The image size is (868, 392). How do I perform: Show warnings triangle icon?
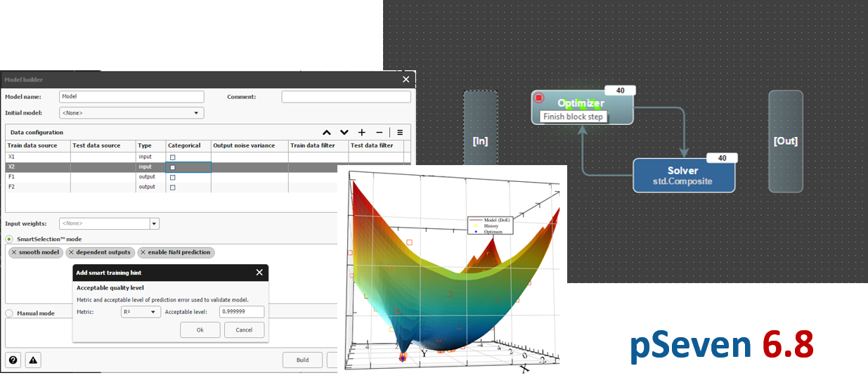[33, 360]
